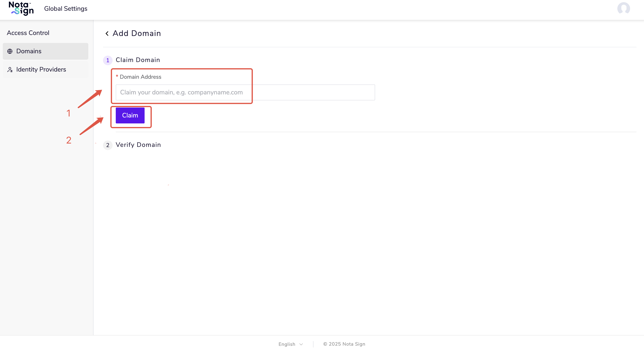Click the chevron next to English
Viewport: 644px width, 351px height.
pyautogui.click(x=301, y=344)
